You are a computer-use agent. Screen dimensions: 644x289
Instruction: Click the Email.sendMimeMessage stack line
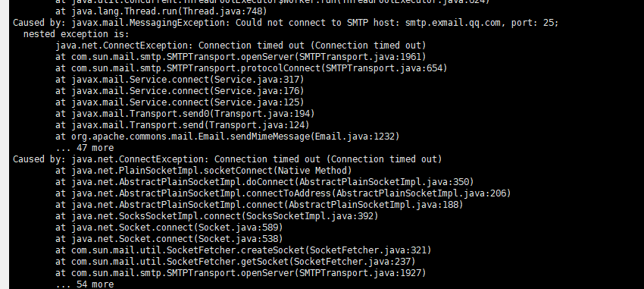227,137
